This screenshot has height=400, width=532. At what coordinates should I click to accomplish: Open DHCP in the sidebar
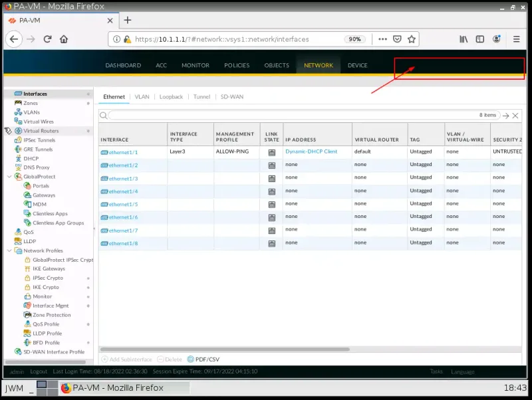click(x=31, y=159)
